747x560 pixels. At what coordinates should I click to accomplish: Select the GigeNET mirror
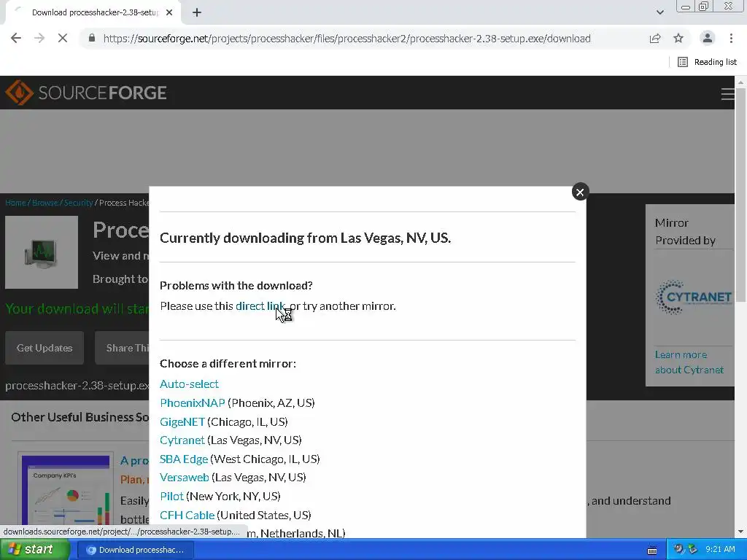(x=182, y=422)
